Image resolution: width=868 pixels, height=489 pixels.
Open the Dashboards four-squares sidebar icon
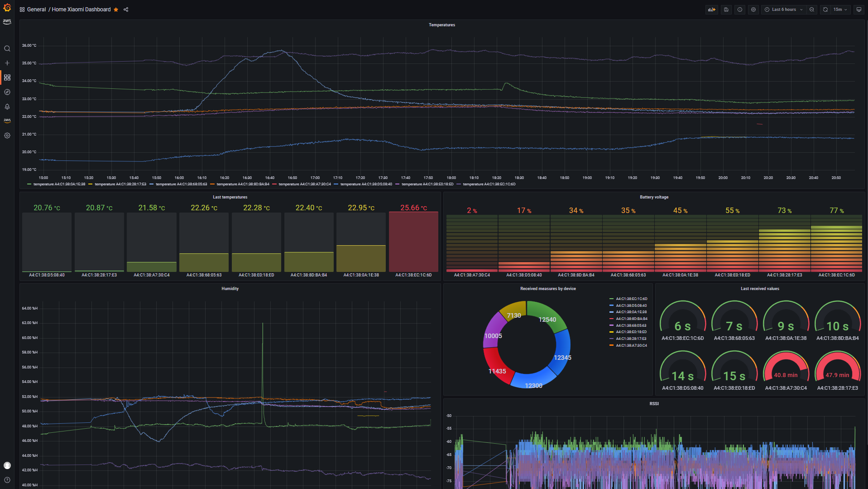7,77
